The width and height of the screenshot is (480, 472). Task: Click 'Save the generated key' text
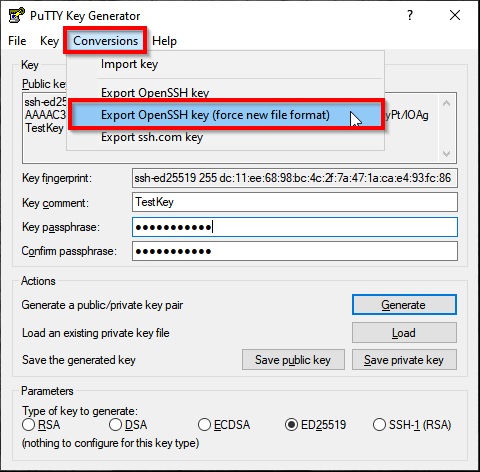(79, 360)
